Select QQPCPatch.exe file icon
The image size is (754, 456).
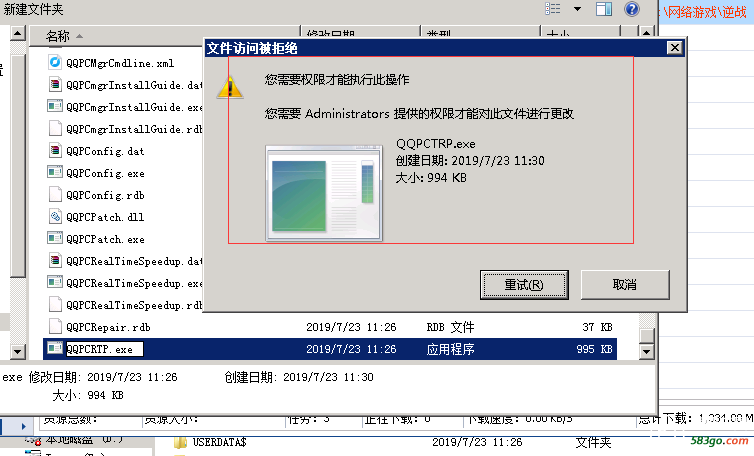pos(55,238)
